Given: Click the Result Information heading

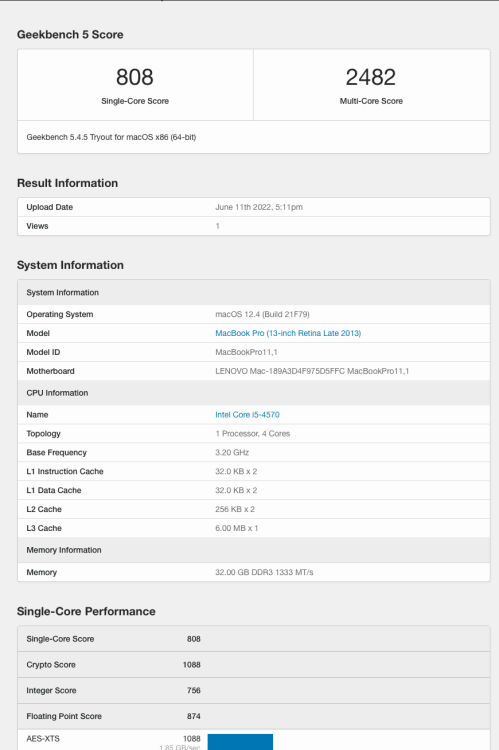Looking at the screenshot, I should [67, 183].
